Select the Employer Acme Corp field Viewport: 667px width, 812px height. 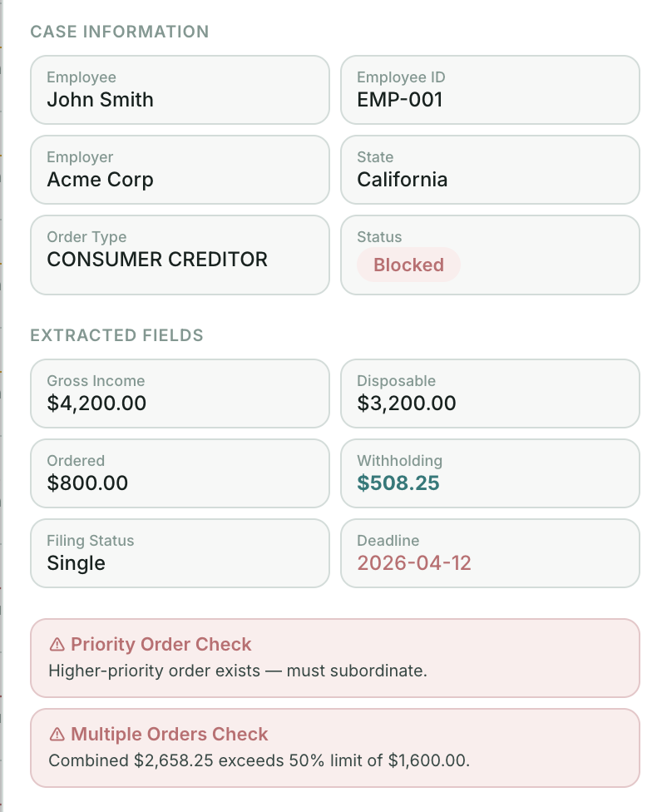point(180,170)
